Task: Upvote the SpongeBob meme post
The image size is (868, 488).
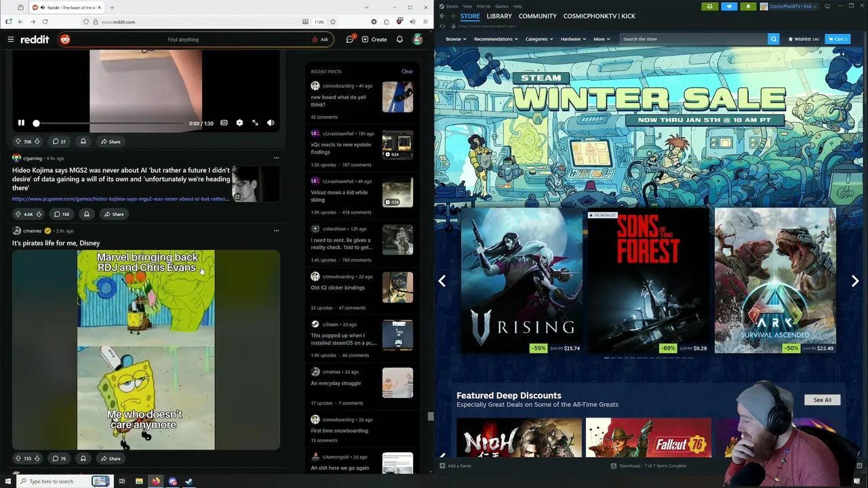Action: pyautogui.click(x=18, y=459)
